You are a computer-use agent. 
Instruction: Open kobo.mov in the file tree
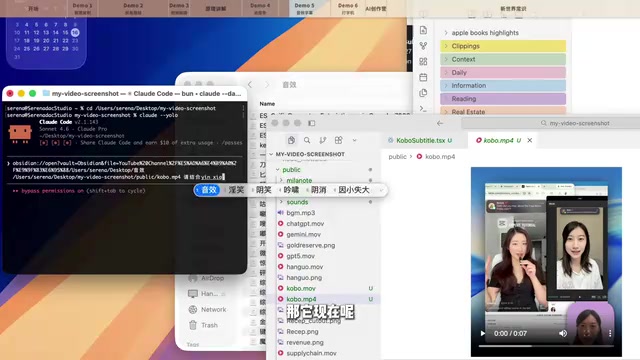[x=301, y=288]
